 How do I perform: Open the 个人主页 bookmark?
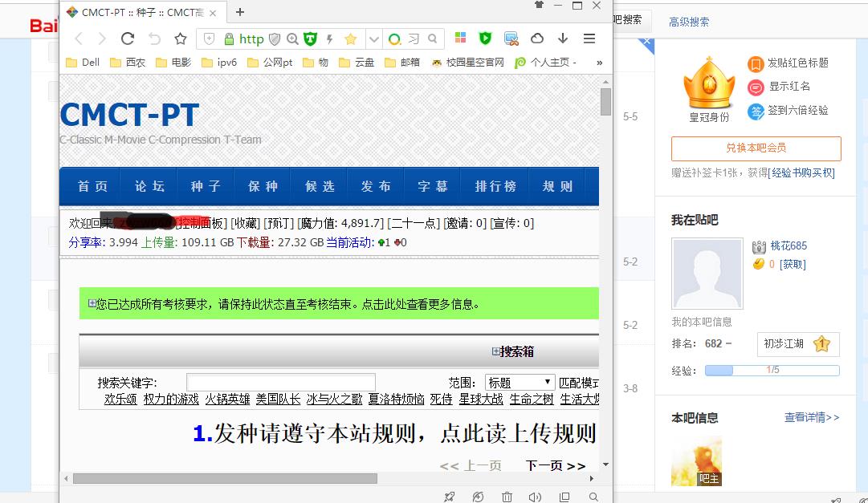[546, 63]
